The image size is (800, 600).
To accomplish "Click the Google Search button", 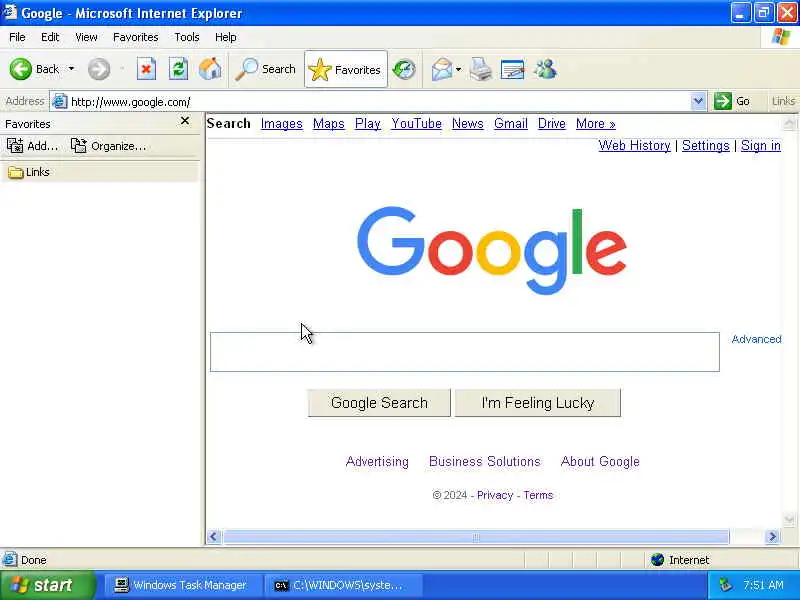I will tap(379, 403).
